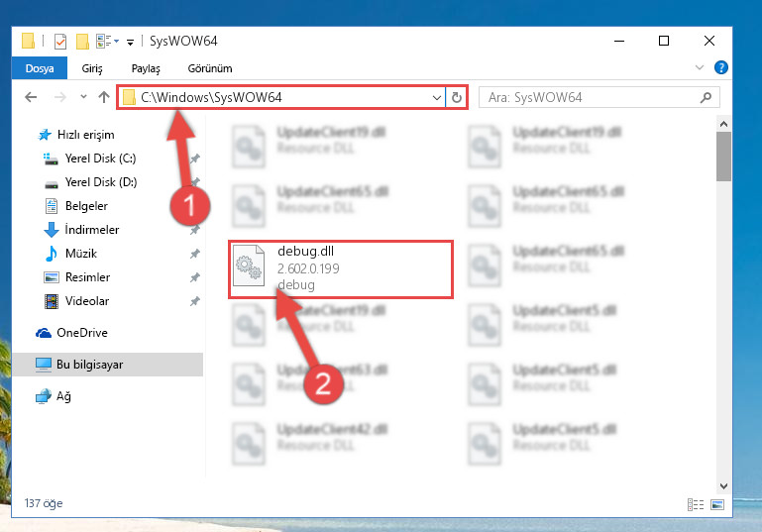Click the pin icon beside Resimler
The height and width of the screenshot is (532, 762).
[x=195, y=277]
